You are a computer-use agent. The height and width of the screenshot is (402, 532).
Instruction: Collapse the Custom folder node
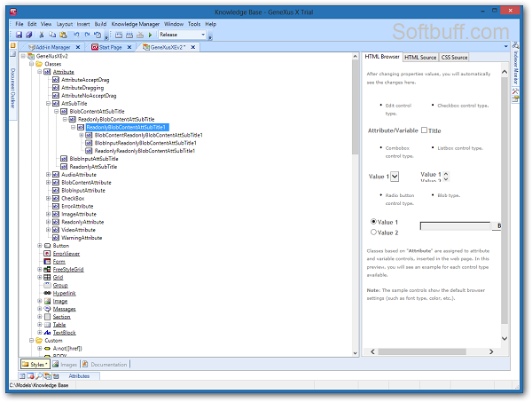point(31,340)
